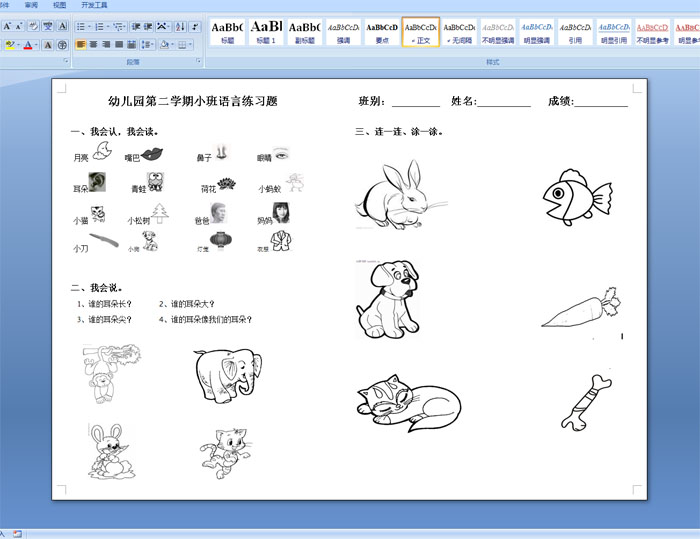Toggle Justify paragraph alignment
The image size is (700, 539).
pos(119,45)
